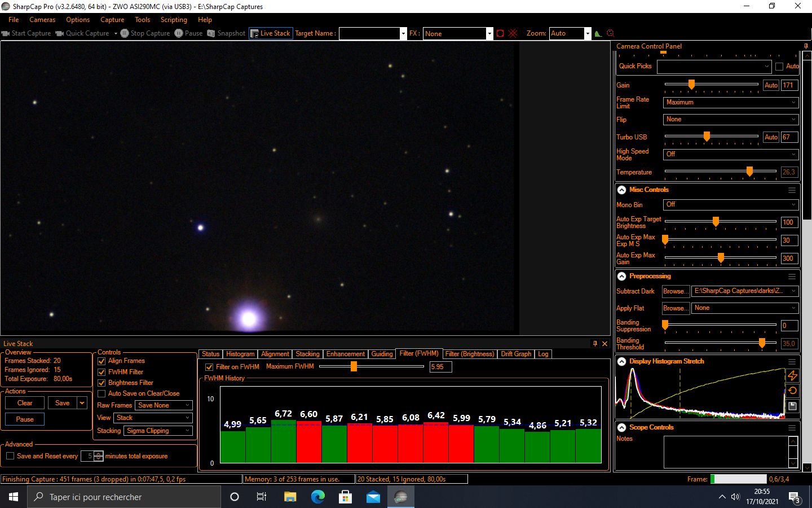Click the Maximum FWHM slider handle
This screenshot has width=812, height=508.
[x=354, y=366]
